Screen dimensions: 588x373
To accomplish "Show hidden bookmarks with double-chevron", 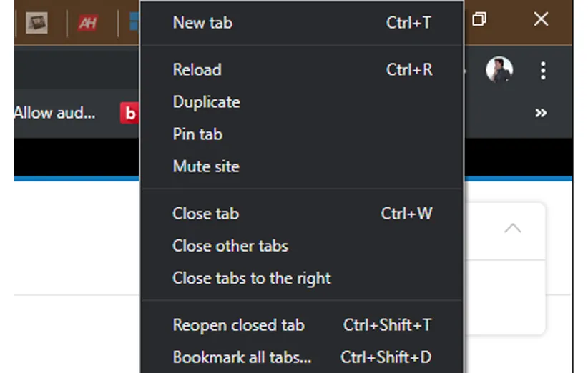I will (541, 113).
